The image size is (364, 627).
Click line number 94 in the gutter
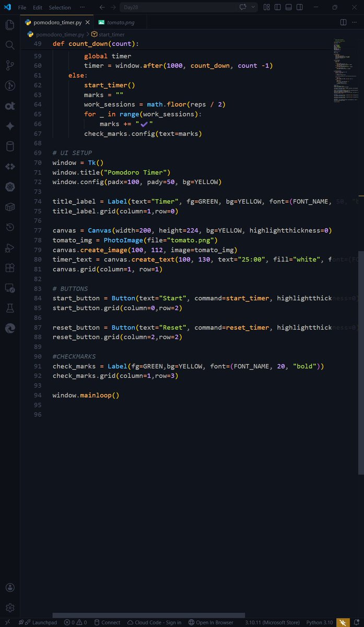[37, 395]
